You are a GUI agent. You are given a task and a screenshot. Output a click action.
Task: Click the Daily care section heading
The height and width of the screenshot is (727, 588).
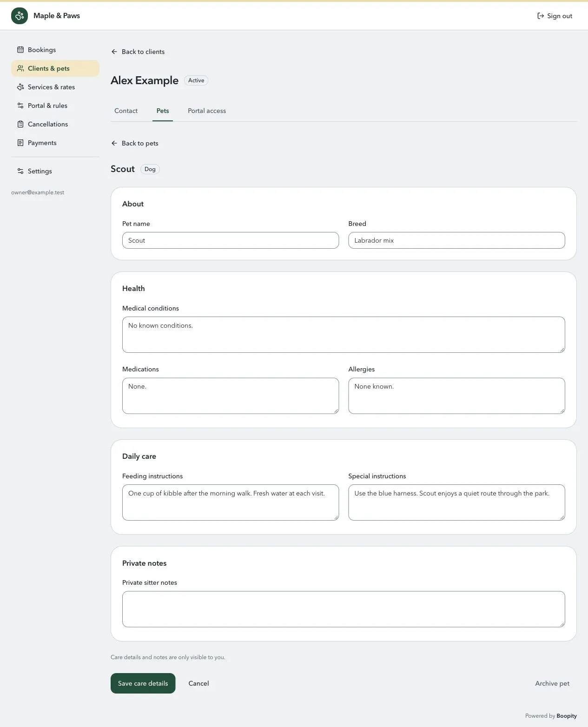point(139,456)
